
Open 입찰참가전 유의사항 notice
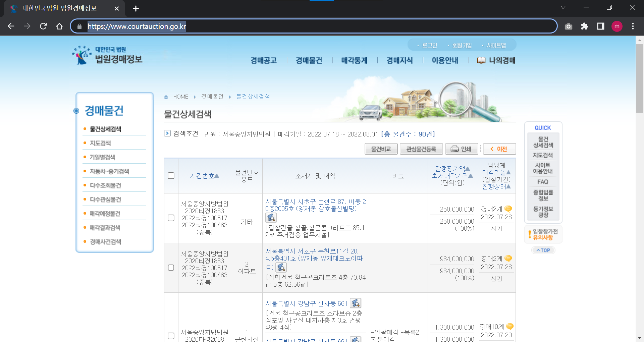pos(543,234)
